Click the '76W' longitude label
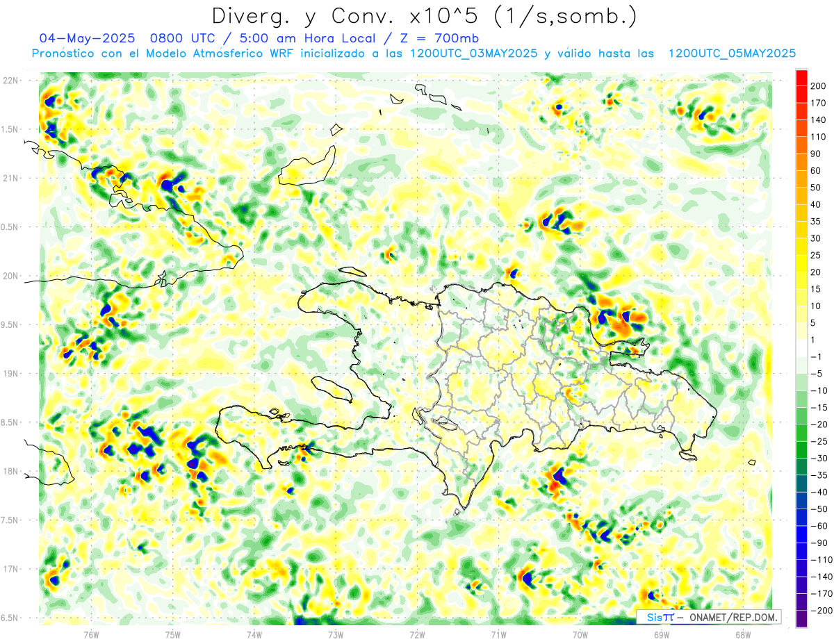This screenshot has width=834, height=644. coord(91,634)
